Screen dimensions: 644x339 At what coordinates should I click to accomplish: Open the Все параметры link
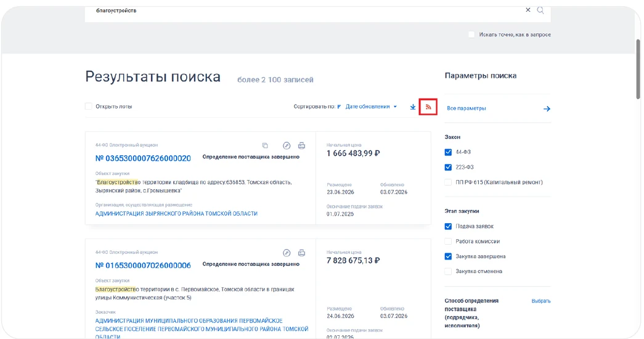466,108
